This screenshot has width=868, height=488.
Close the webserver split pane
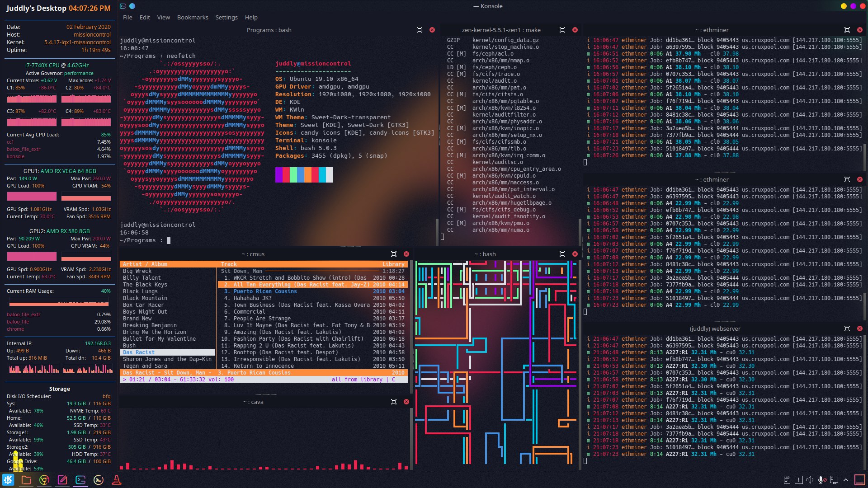coord(860,328)
